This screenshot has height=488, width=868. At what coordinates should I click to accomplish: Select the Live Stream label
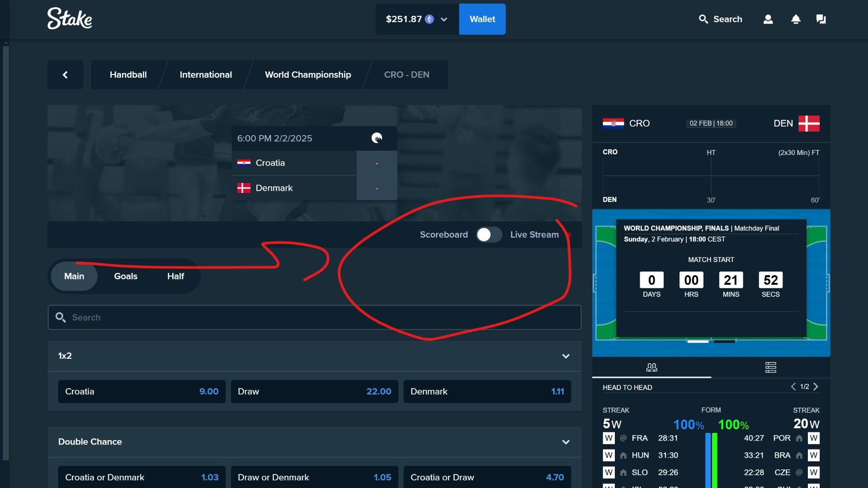[x=534, y=235]
